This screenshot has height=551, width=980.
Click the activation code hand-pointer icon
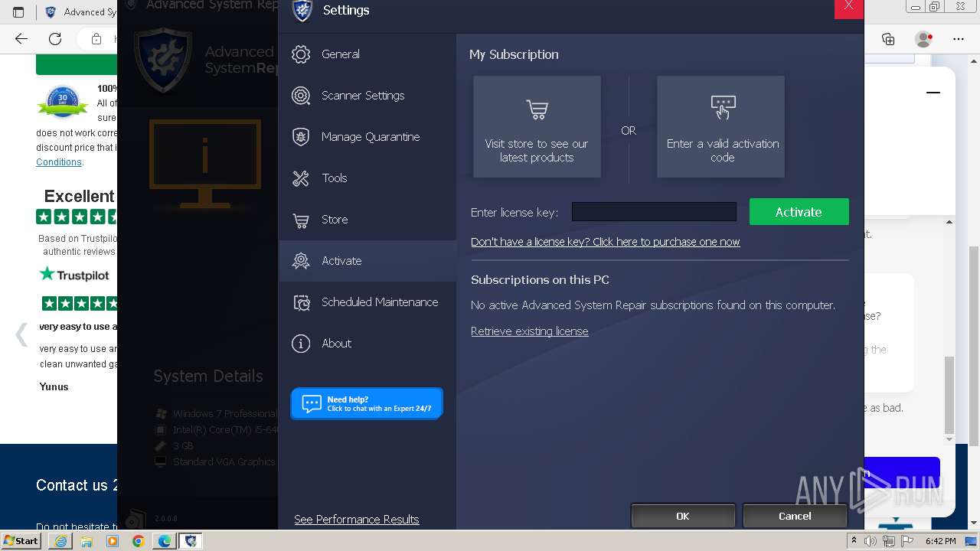click(x=722, y=107)
